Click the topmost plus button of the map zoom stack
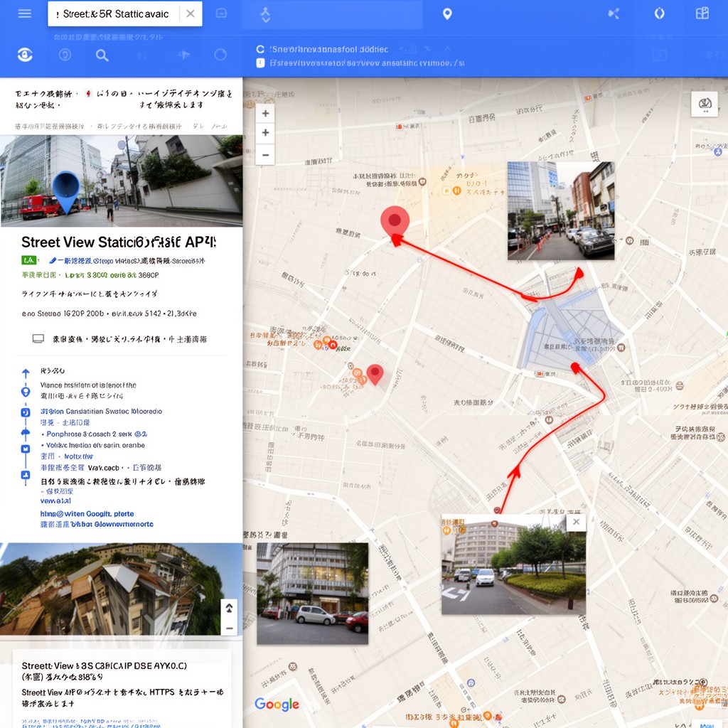 [x=266, y=113]
